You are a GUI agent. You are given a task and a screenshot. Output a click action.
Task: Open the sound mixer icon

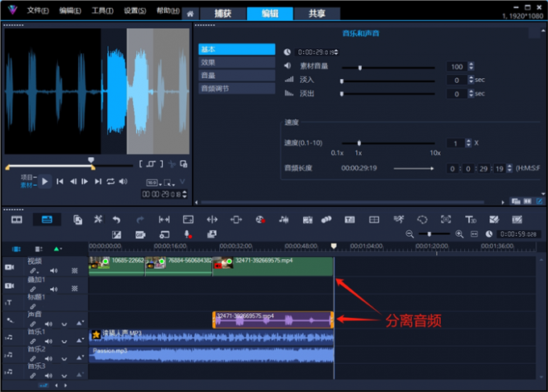(284, 220)
